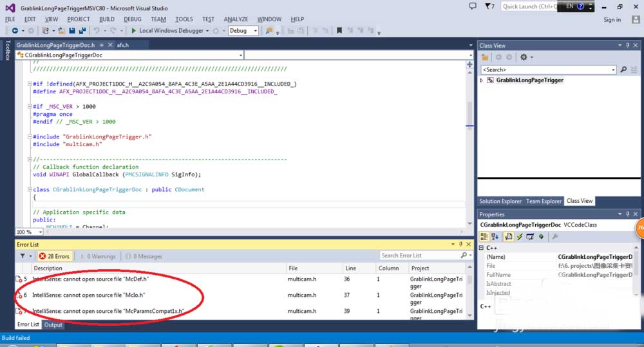Click the Sign in link
Image resolution: width=644 pixels, height=347 pixels.
coord(612,20)
